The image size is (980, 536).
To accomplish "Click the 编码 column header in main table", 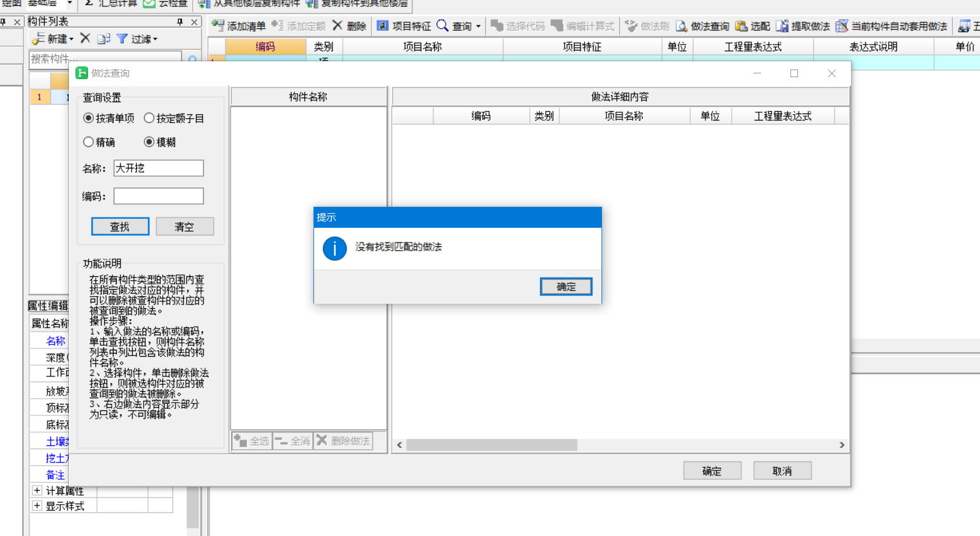I will click(x=266, y=47).
